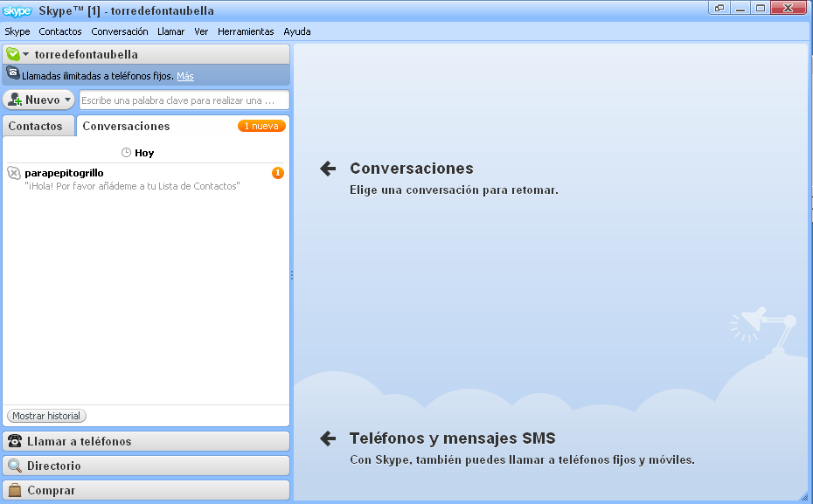813x504 pixels.
Task: Minimize the Skype window
Action: click(x=740, y=8)
